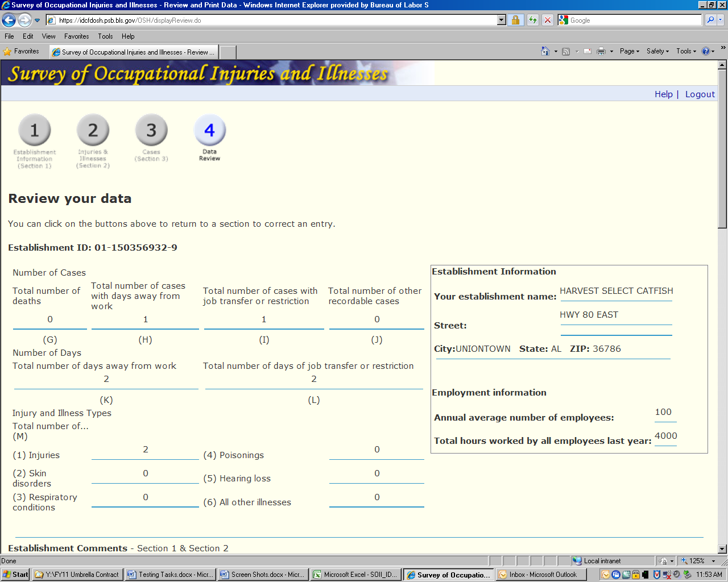Open the File menu
This screenshot has height=582, width=728.
tap(9, 36)
